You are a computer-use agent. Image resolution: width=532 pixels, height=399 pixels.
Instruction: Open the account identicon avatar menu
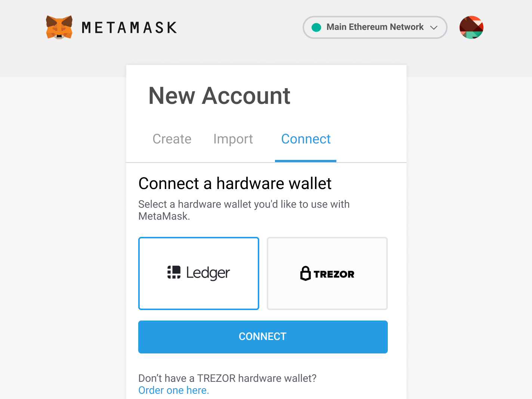pos(471,27)
